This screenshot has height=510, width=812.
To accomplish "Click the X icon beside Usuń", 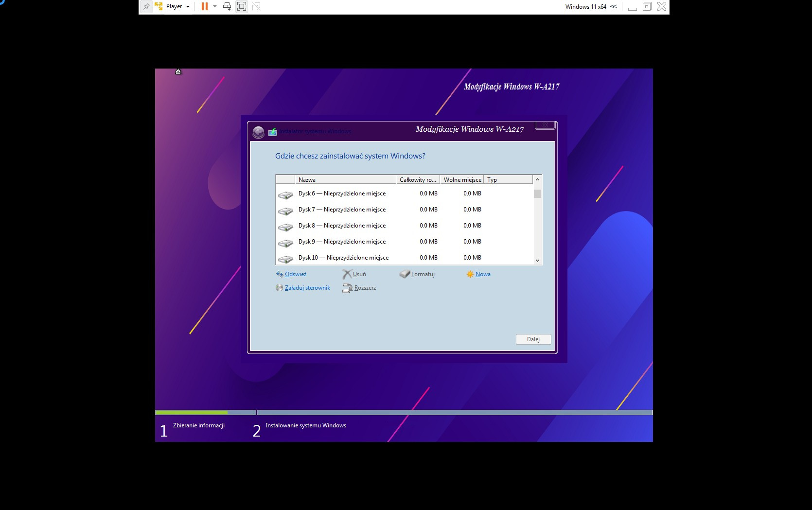I will click(x=347, y=274).
